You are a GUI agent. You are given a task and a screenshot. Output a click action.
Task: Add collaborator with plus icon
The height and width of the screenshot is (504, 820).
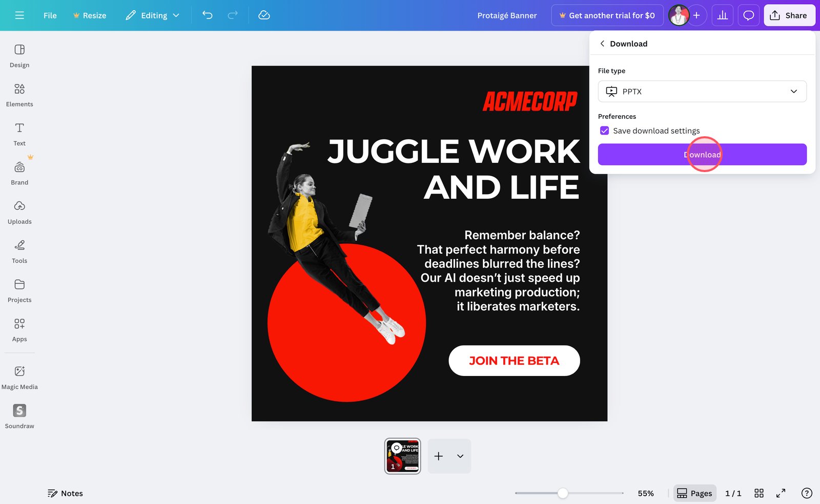[x=696, y=15]
